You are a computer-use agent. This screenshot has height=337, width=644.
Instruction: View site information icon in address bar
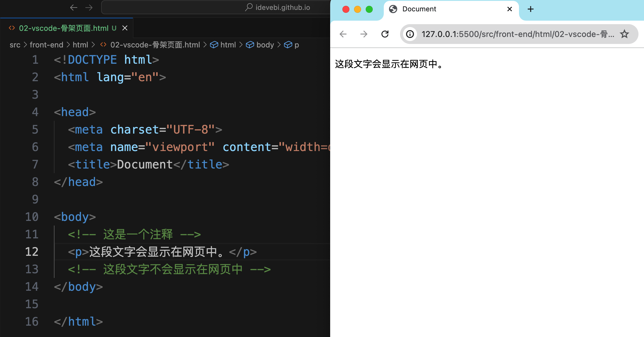click(x=410, y=34)
